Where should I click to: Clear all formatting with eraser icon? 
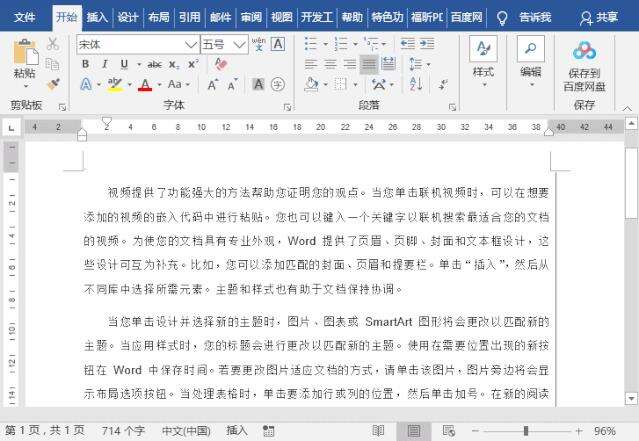pyautogui.click(x=220, y=64)
